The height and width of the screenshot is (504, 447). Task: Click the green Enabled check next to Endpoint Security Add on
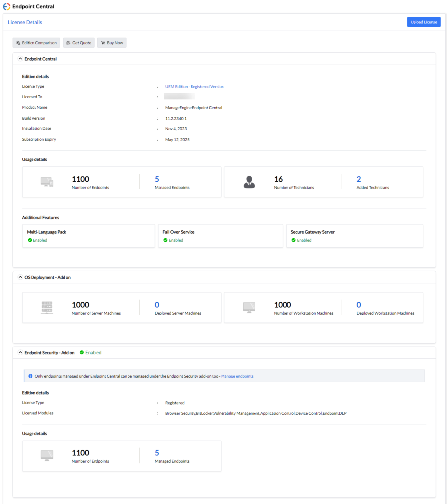(82, 352)
